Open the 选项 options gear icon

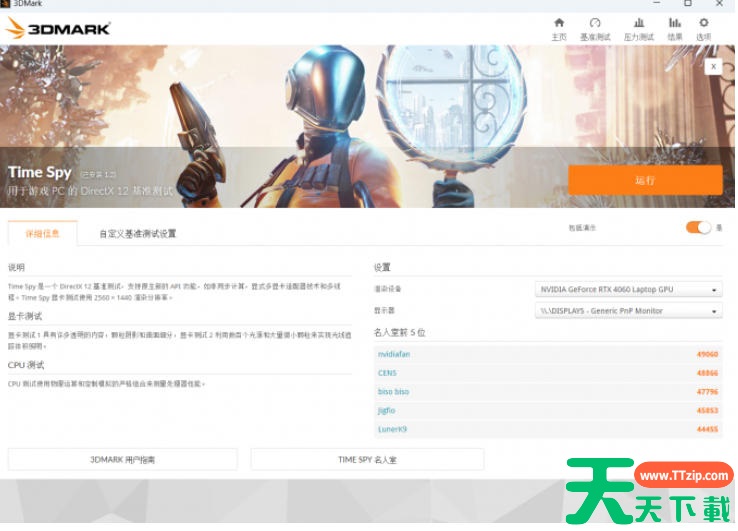click(x=703, y=28)
